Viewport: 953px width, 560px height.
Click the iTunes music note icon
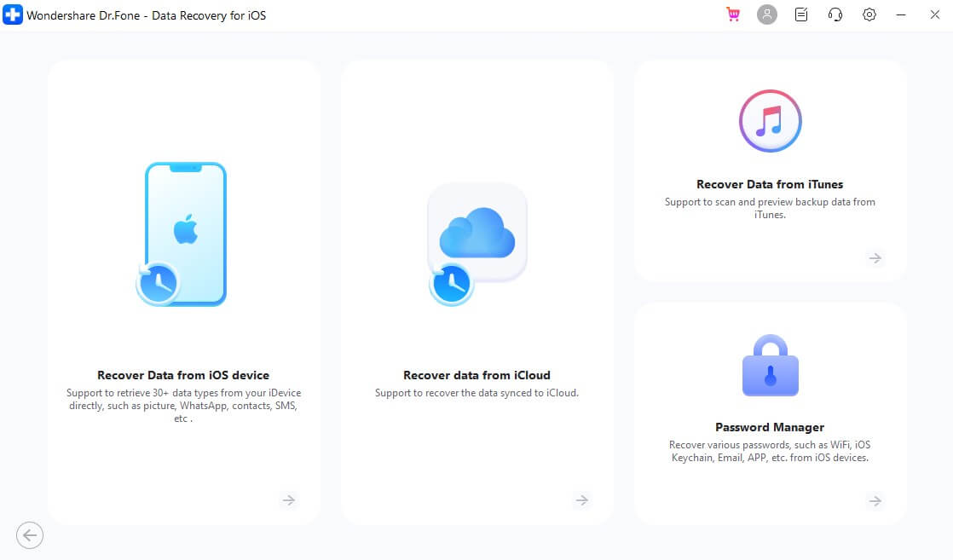point(770,121)
